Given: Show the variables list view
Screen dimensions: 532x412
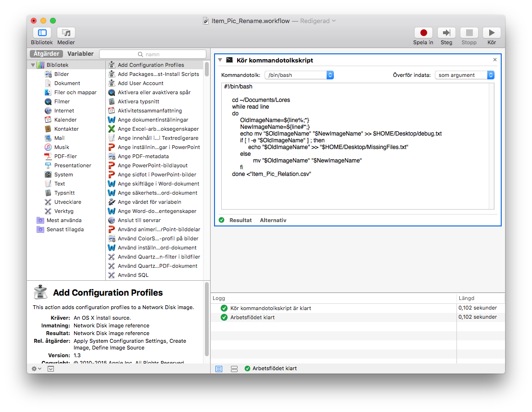Looking at the screenshot, I should click(x=234, y=369).
